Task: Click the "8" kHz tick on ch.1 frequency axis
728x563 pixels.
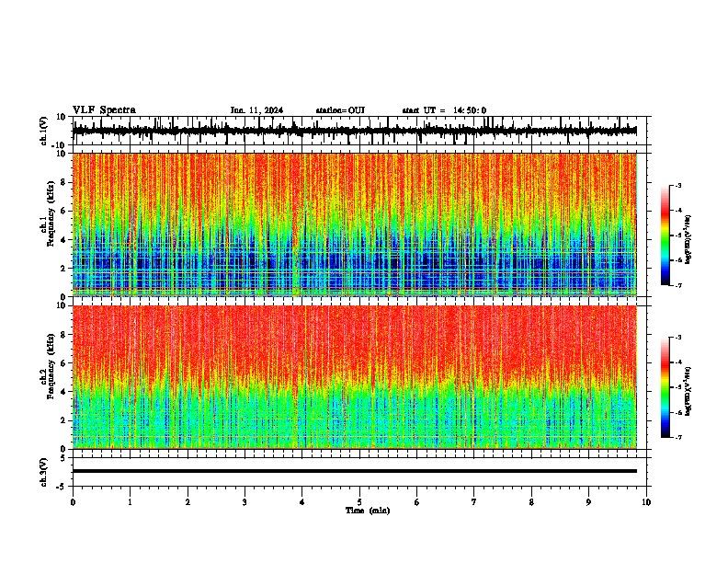Action: coord(63,182)
